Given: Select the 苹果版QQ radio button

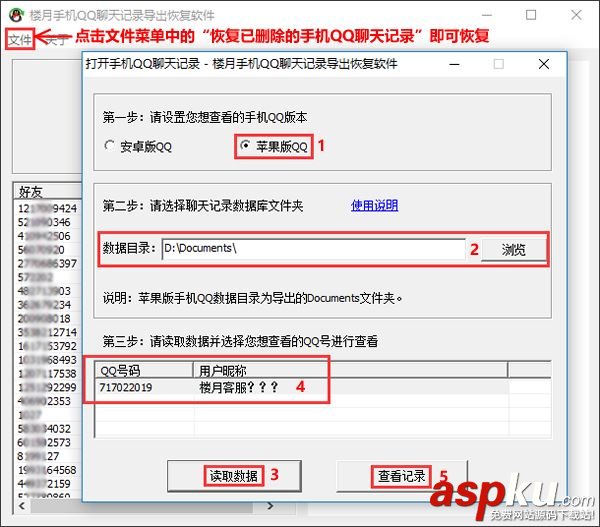Looking at the screenshot, I should [x=274, y=146].
